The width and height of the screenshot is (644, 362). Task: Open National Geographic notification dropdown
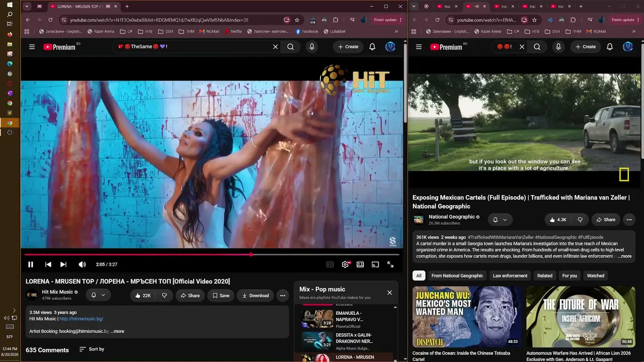500,220
